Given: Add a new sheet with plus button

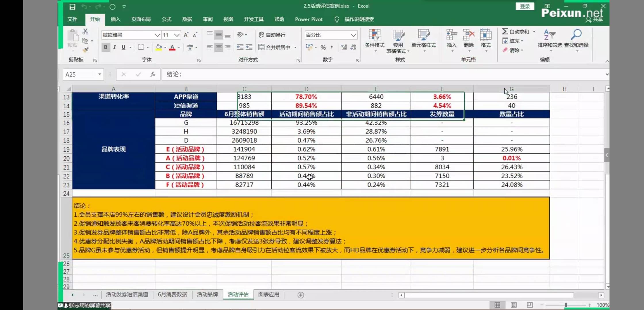Looking at the screenshot, I should (301, 295).
